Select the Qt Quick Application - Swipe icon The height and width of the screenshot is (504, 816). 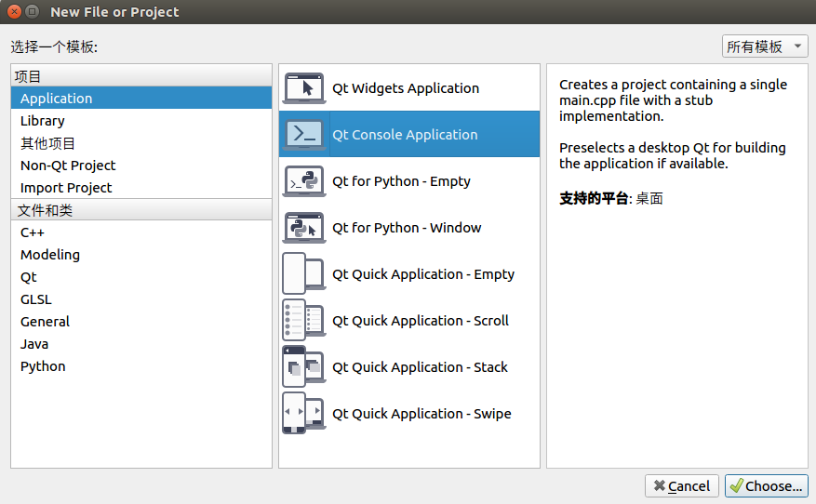tap(304, 414)
